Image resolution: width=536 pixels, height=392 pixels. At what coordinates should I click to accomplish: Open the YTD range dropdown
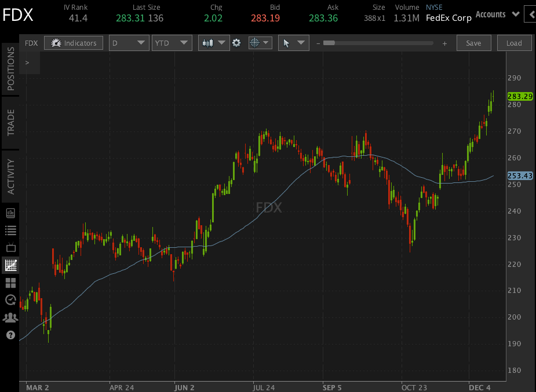171,42
